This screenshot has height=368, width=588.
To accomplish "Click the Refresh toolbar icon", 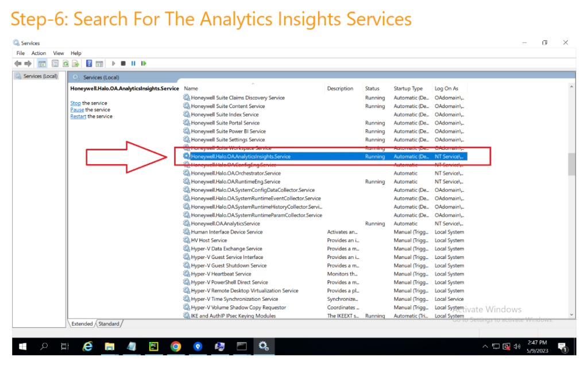I will coord(66,64).
